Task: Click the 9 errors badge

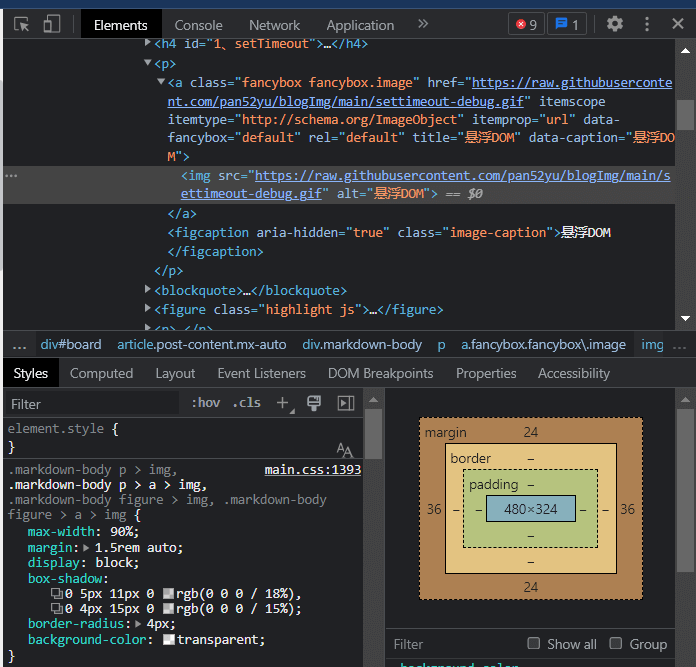Action: tap(526, 24)
